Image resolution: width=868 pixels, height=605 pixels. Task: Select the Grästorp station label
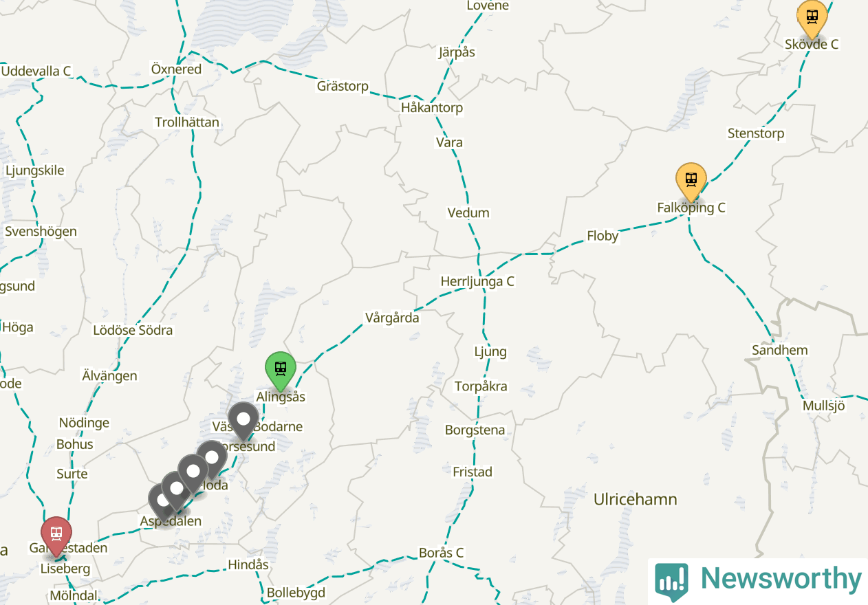pos(343,87)
